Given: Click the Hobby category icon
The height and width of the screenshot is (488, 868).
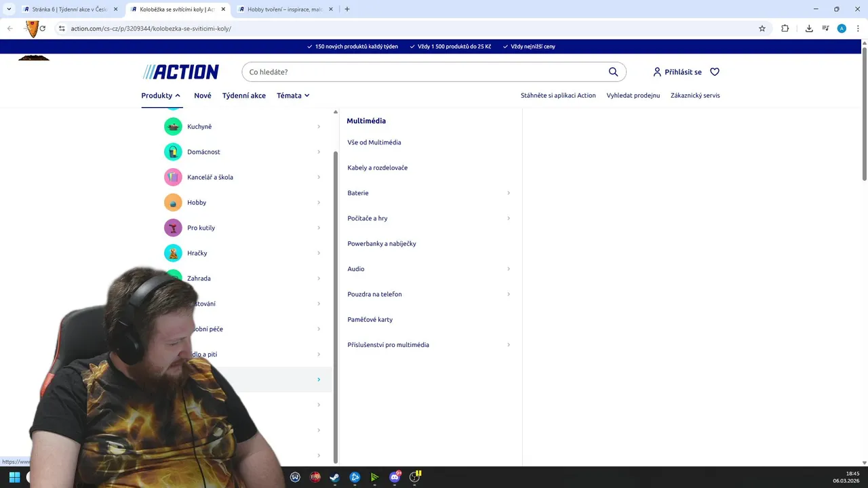Looking at the screenshot, I should (x=173, y=203).
